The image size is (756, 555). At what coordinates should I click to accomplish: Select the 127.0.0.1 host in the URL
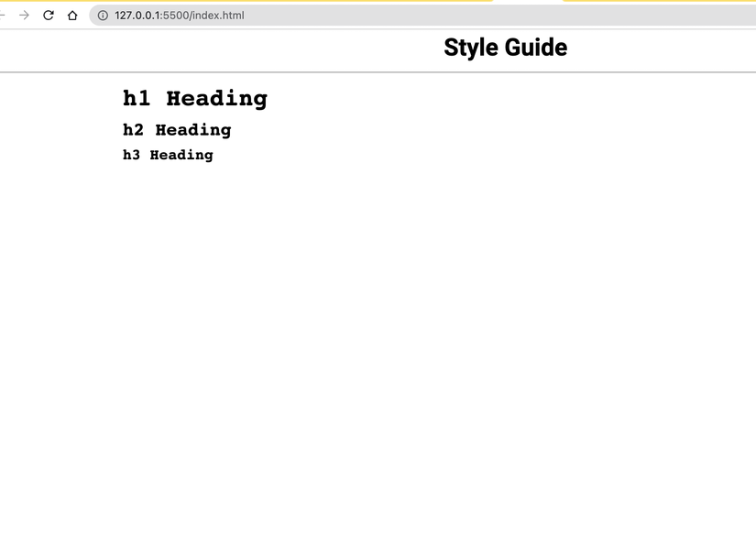(137, 16)
